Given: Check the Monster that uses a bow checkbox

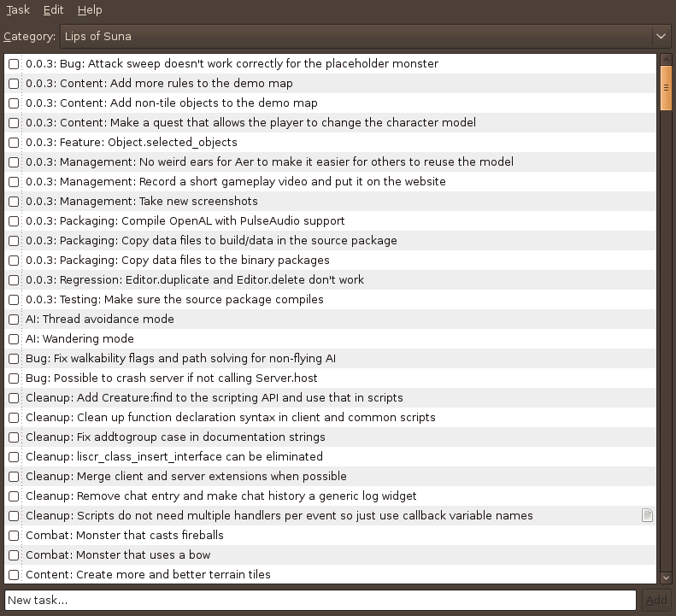Looking at the screenshot, I should pos(14,555).
